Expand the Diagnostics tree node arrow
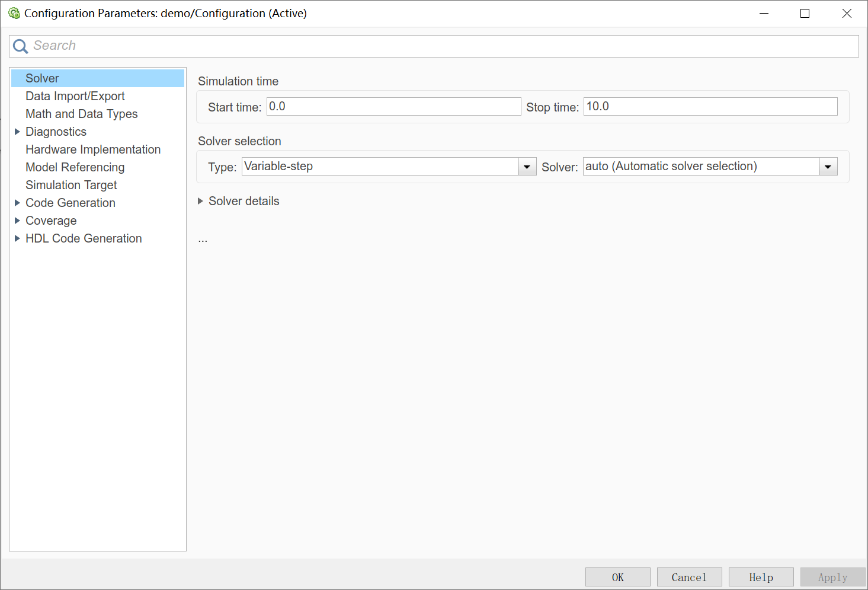The image size is (868, 590). (17, 132)
